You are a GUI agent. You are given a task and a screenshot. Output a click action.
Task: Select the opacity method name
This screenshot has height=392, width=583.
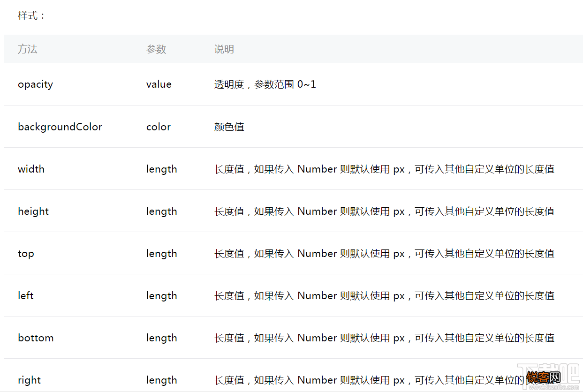click(35, 84)
